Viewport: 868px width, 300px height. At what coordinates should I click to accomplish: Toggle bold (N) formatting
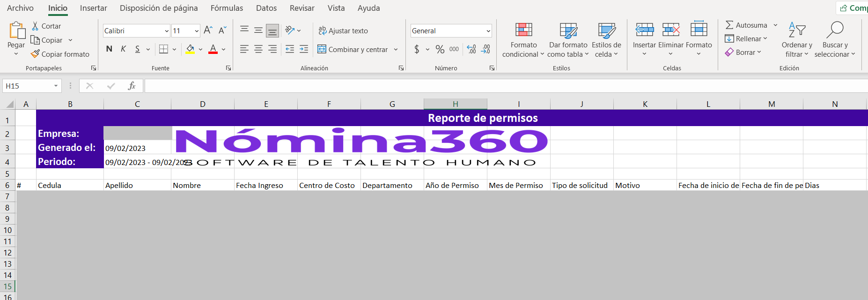[109, 49]
